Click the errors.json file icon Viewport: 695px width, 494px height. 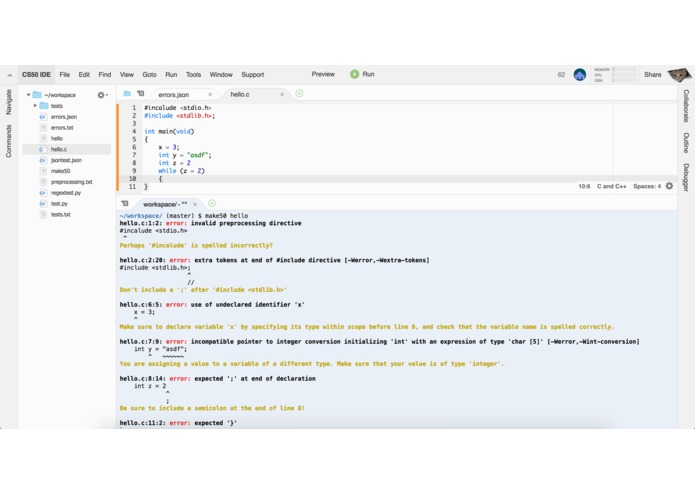point(43,117)
